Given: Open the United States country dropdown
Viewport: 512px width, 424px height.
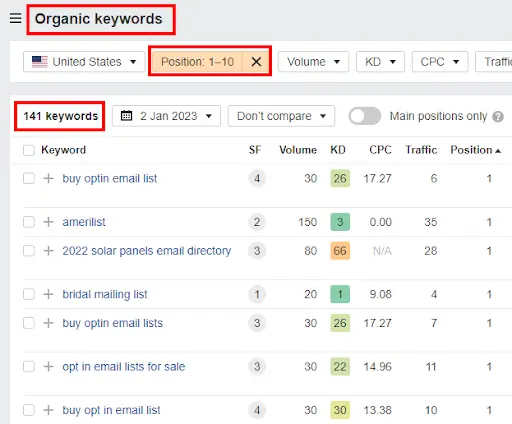Looking at the screenshot, I should tap(84, 62).
